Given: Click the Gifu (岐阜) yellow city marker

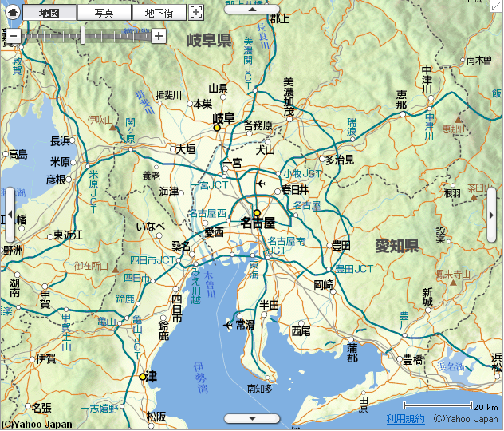Looking at the screenshot, I should click(216, 127).
